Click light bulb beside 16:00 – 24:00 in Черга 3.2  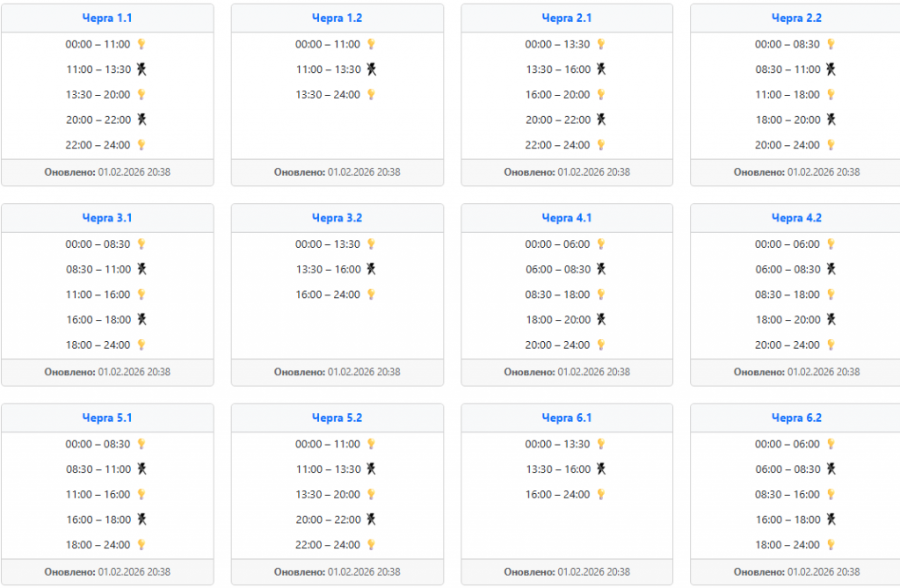pyautogui.click(x=371, y=295)
